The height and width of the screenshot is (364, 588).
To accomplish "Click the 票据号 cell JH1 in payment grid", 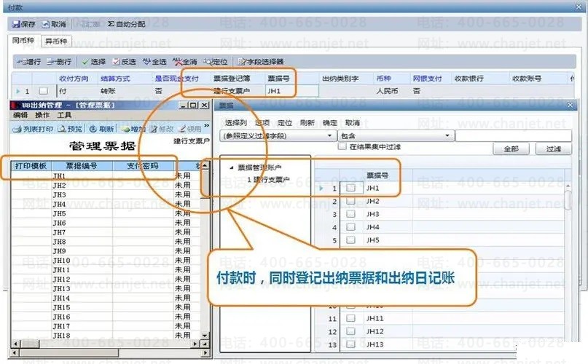I will click(x=291, y=91).
